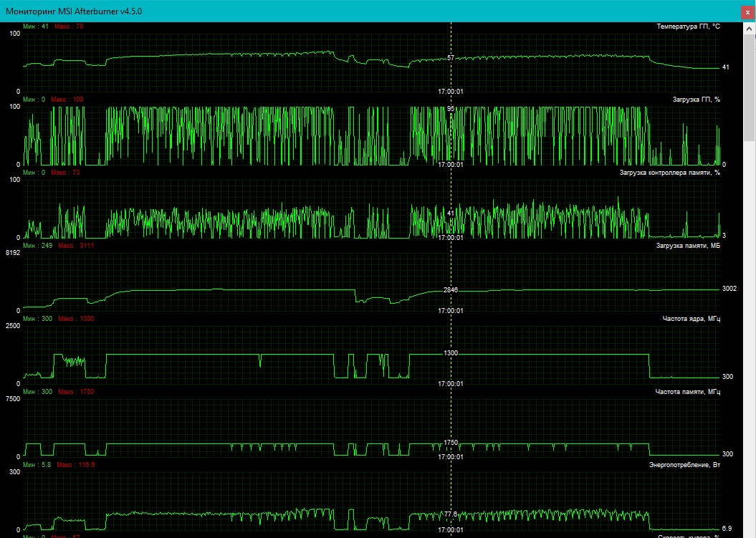Click the 'Макс : 1300' core clock maximum
756x538 pixels.
[76, 319]
